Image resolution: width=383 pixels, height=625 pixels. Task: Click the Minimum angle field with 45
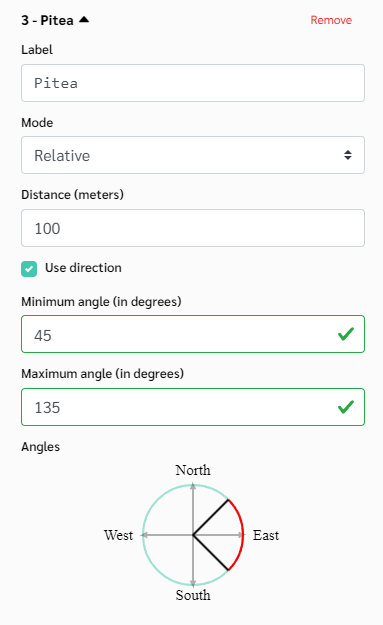point(193,334)
